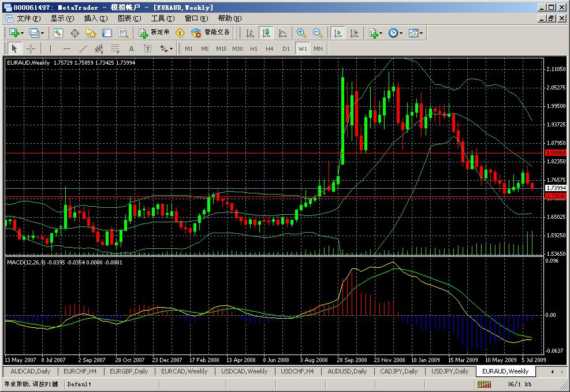Switch chart to line chart display
570x392 pixels.
click(282, 33)
